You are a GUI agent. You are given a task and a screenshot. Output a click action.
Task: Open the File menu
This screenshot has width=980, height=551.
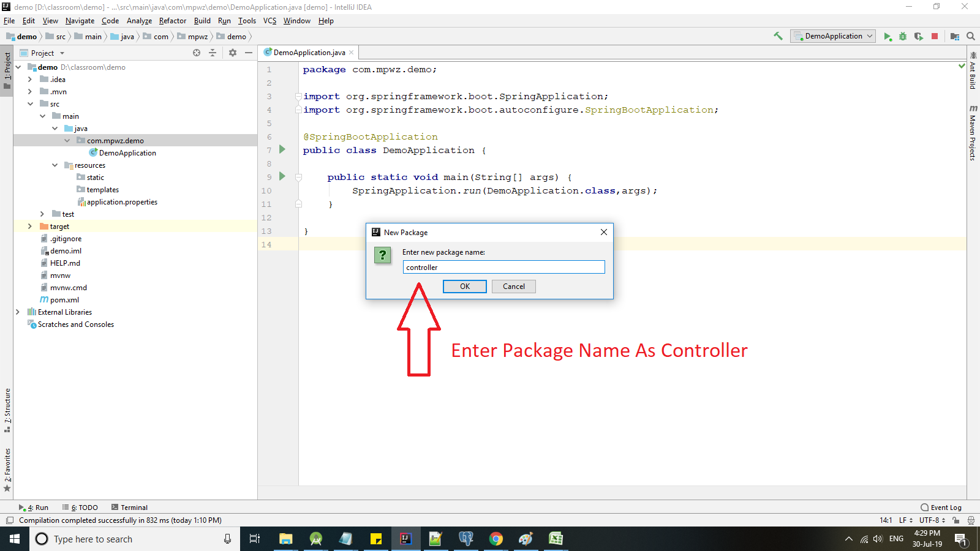point(9,21)
